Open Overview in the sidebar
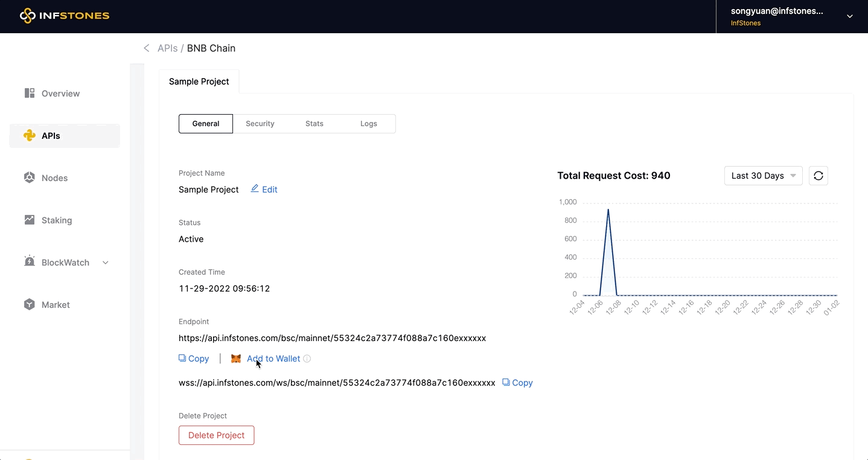868x460 pixels. click(x=65, y=94)
